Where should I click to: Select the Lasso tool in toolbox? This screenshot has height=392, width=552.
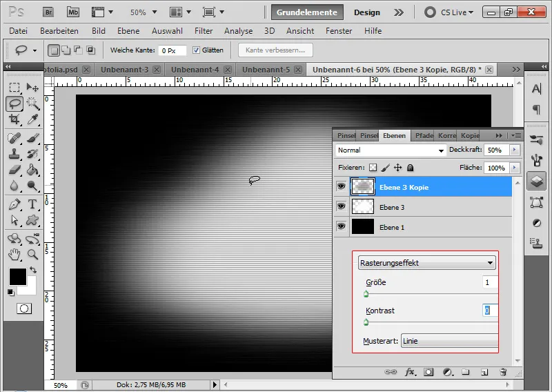click(x=14, y=104)
